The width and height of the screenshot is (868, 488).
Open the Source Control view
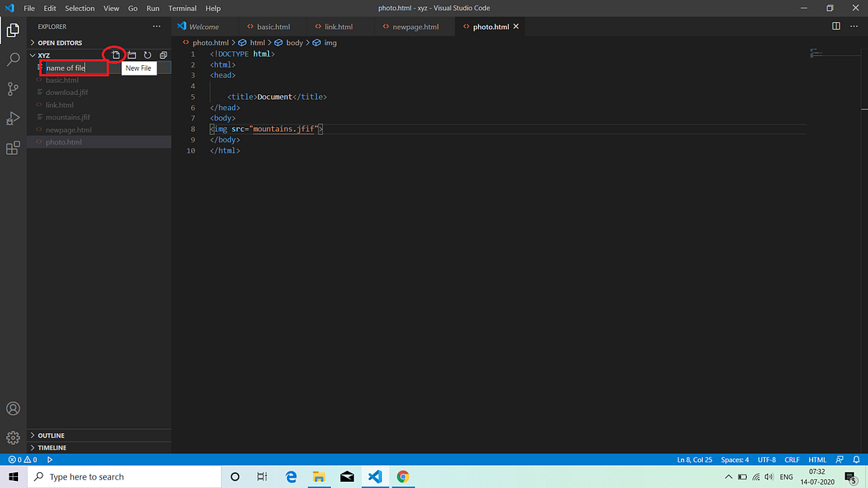point(13,89)
